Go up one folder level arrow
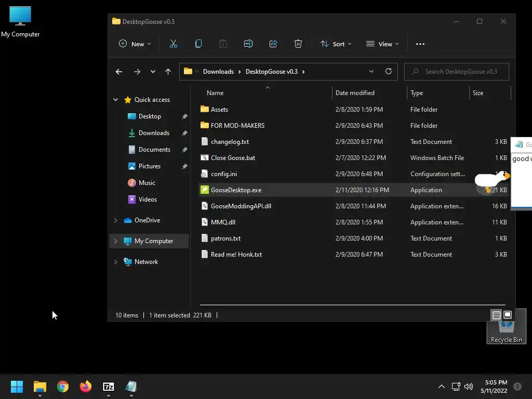Viewport: 532px width, 399px height. tap(168, 72)
